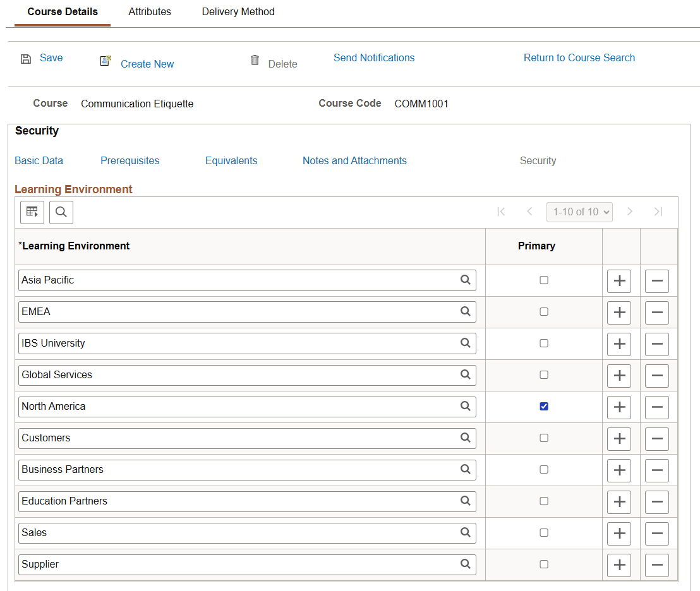This screenshot has height=591, width=700.
Task: Open lookup for Global Services field
Action: tap(465, 374)
